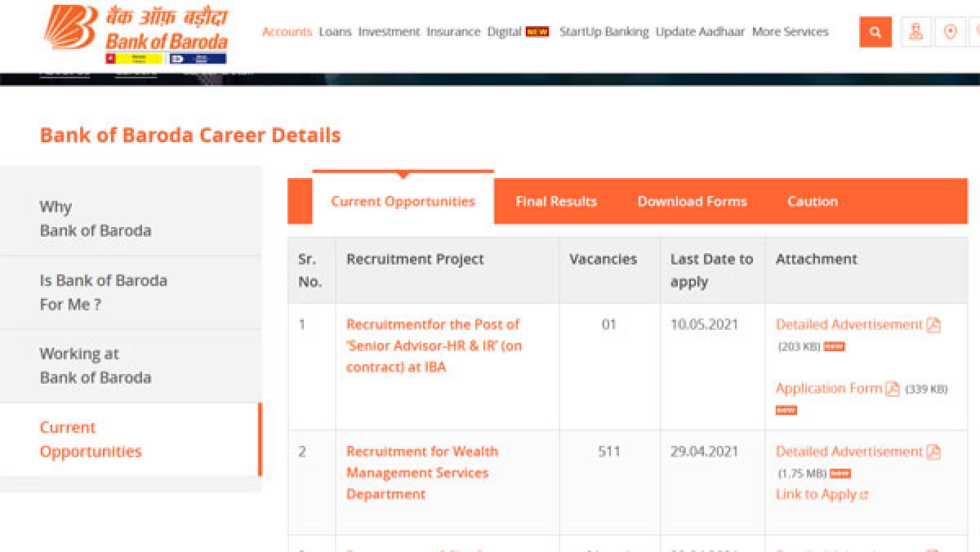Image resolution: width=980 pixels, height=552 pixels.
Task: Click the user login icon
Action: coord(916,32)
